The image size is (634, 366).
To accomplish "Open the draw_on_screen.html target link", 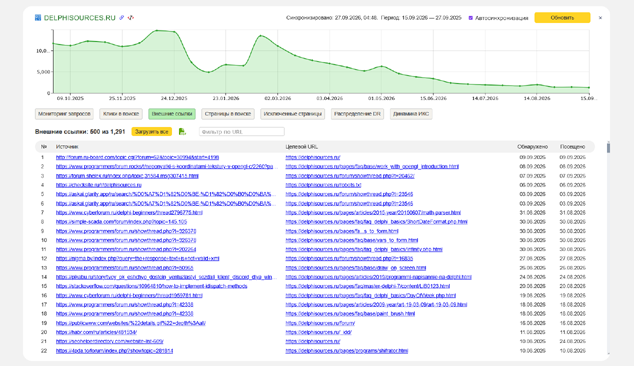I will 355,268.
